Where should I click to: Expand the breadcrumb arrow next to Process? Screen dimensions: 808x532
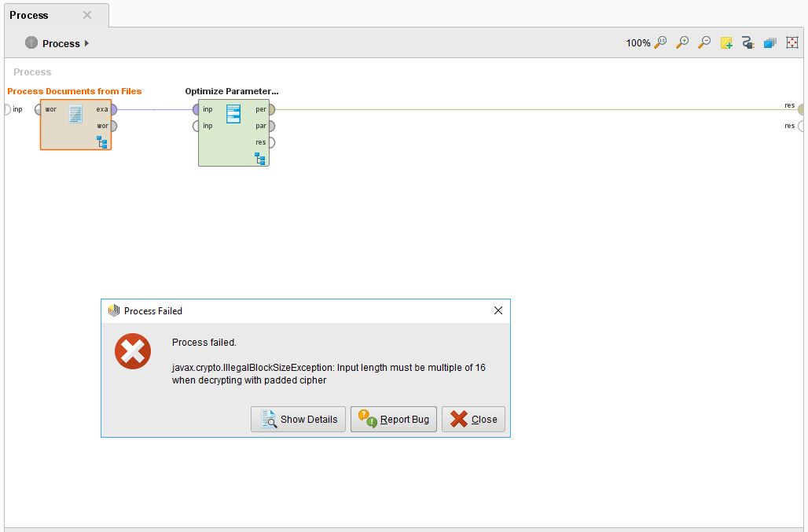coord(85,44)
